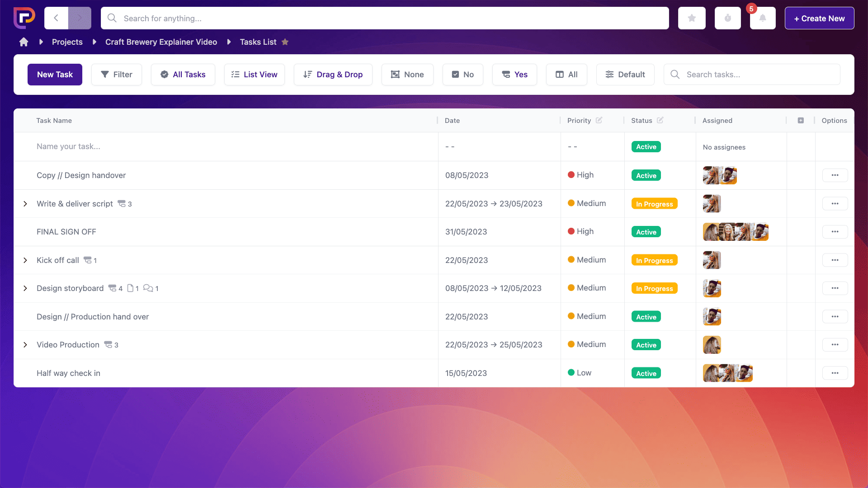Collapse the Design storyboard subtasks
868x488 pixels.
pyautogui.click(x=25, y=288)
